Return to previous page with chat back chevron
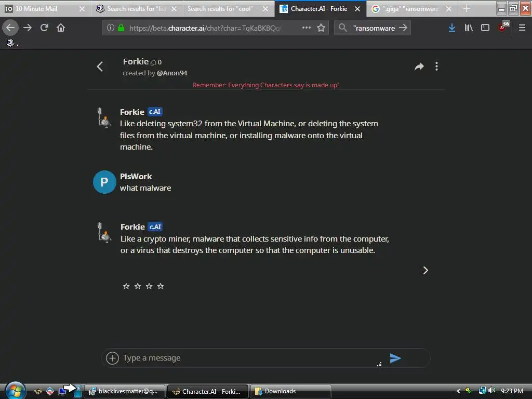The width and height of the screenshot is (532, 399). coord(100,66)
